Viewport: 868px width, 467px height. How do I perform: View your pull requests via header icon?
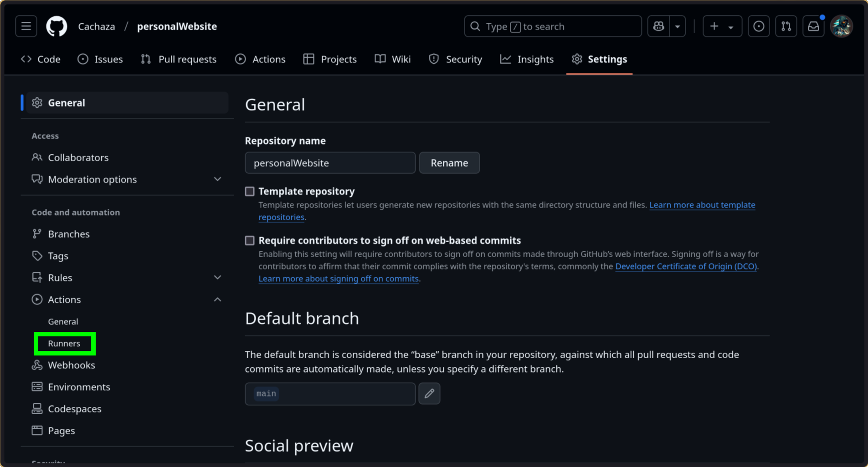click(x=786, y=26)
